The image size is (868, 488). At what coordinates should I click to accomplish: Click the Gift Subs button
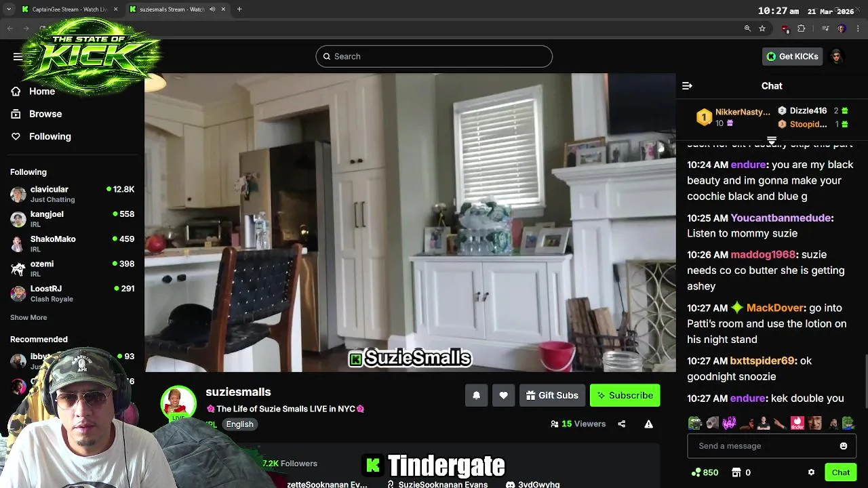[552, 396]
